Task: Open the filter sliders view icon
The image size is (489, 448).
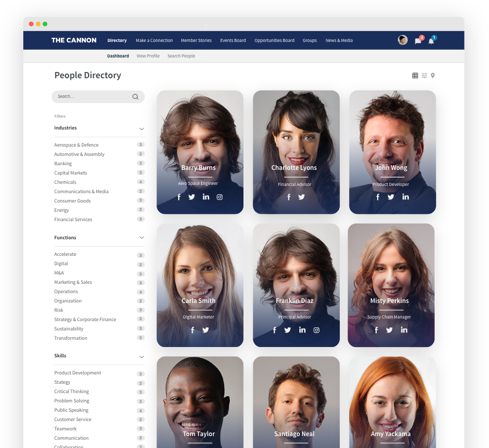Action: (x=424, y=76)
